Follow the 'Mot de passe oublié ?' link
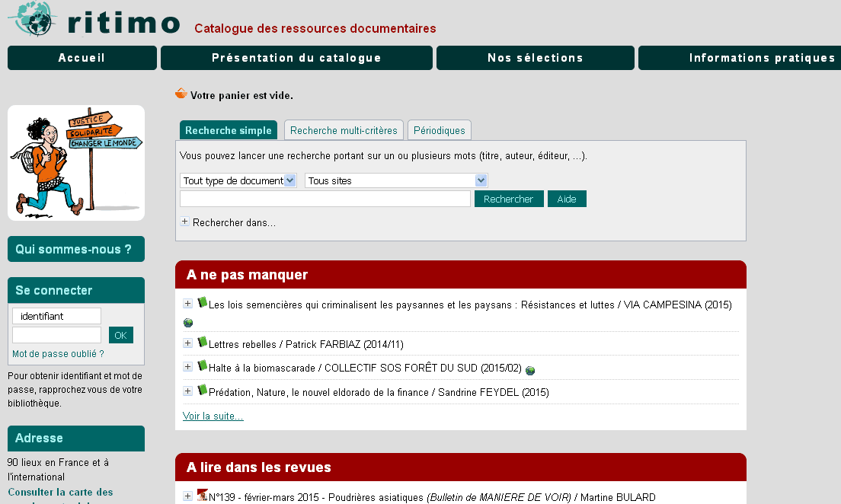 pyautogui.click(x=58, y=354)
